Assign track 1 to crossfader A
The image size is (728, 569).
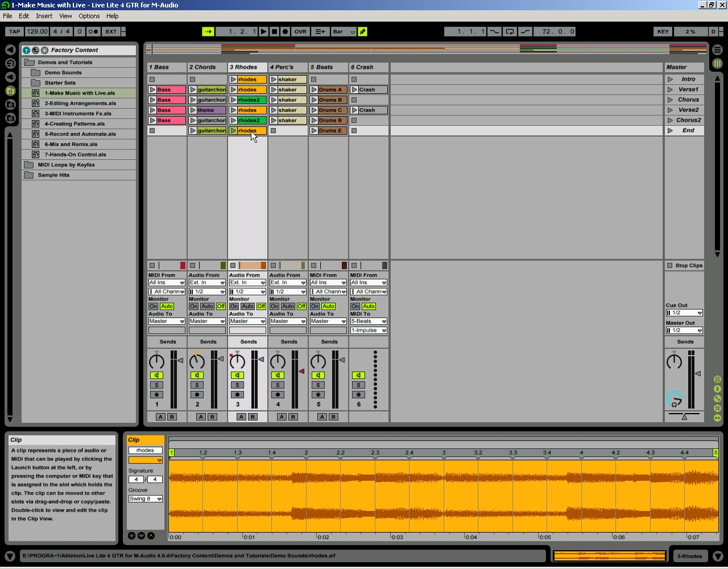click(x=160, y=417)
